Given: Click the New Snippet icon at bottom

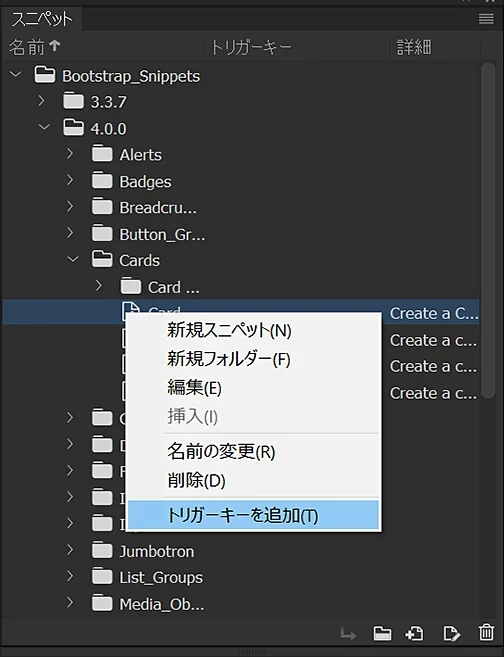Looking at the screenshot, I should pyautogui.click(x=414, y=633).
